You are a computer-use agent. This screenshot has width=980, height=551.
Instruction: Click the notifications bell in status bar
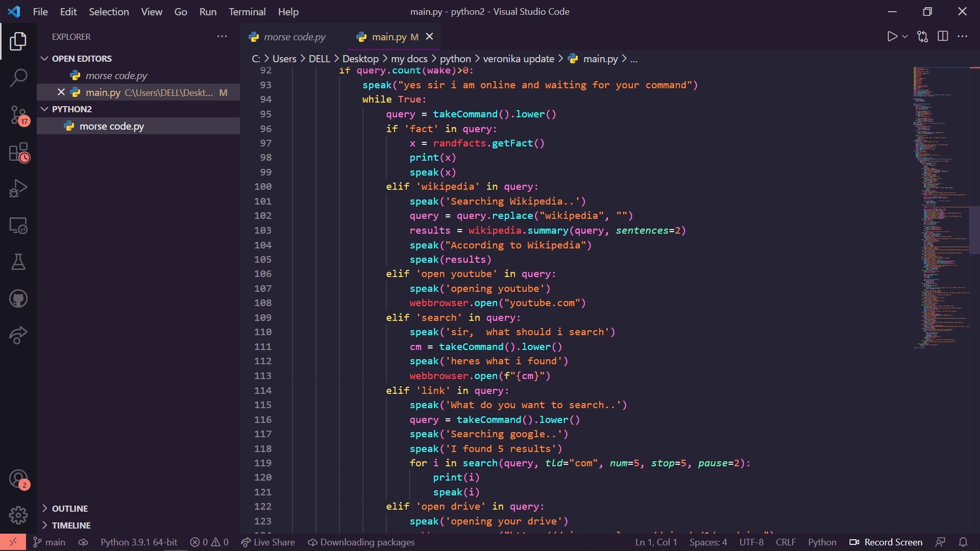(963, 542)
